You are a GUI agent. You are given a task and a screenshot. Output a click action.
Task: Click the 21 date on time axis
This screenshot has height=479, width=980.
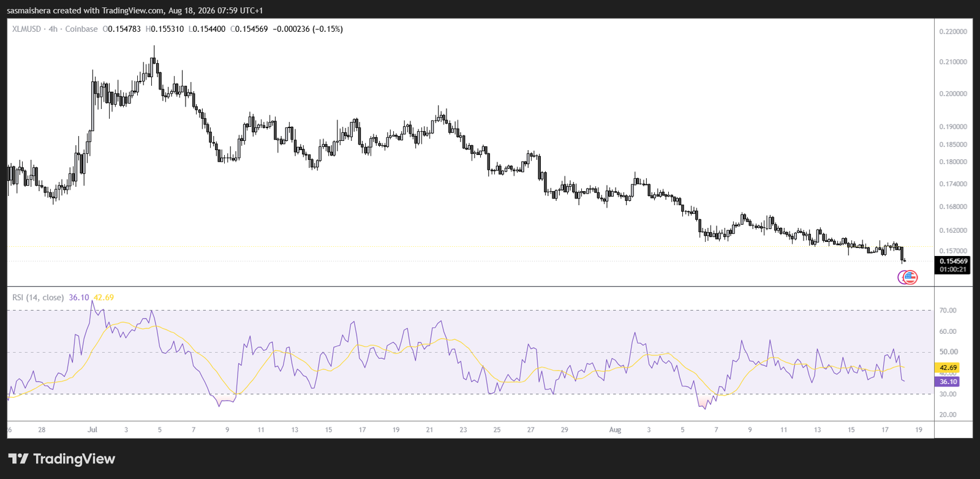pos(429,430)
